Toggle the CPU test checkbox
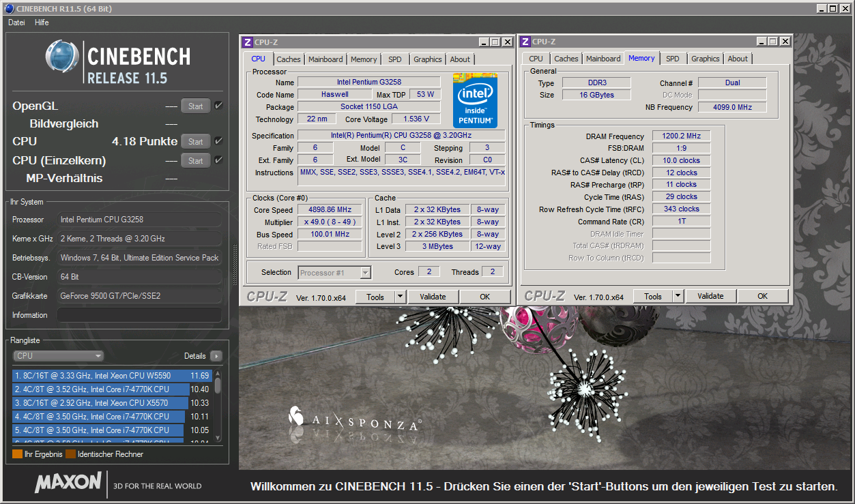The image size is (855, 504). click(x=218, y=141)
